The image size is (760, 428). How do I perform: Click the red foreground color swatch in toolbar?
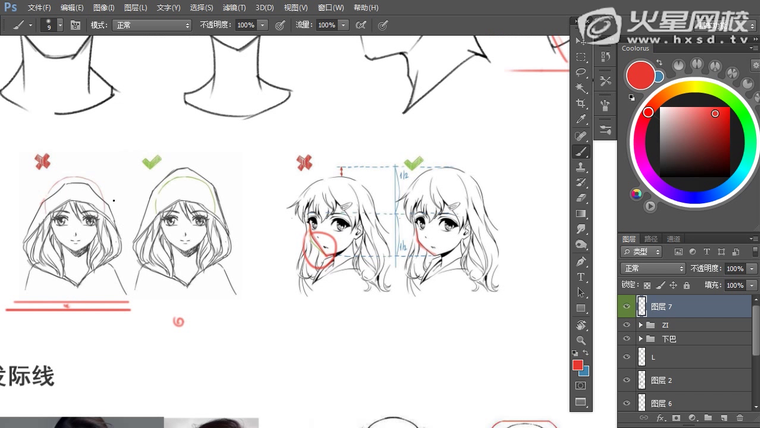pos(577,365)
